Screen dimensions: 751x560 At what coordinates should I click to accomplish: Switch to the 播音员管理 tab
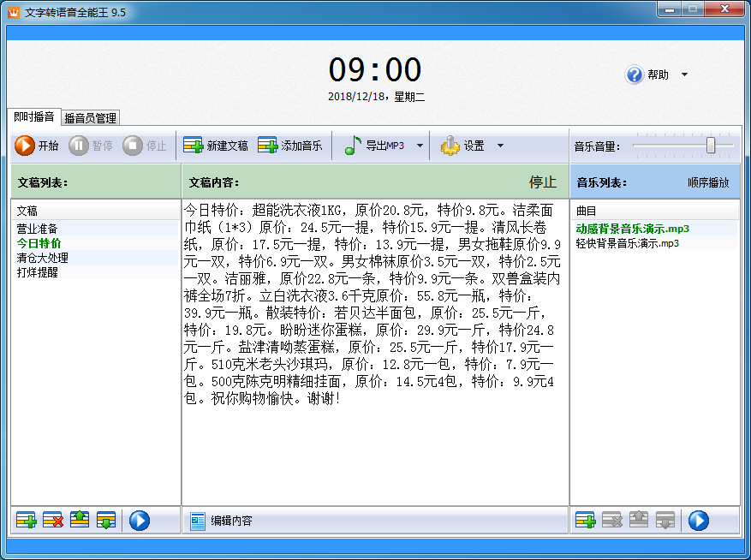[90, 118]
